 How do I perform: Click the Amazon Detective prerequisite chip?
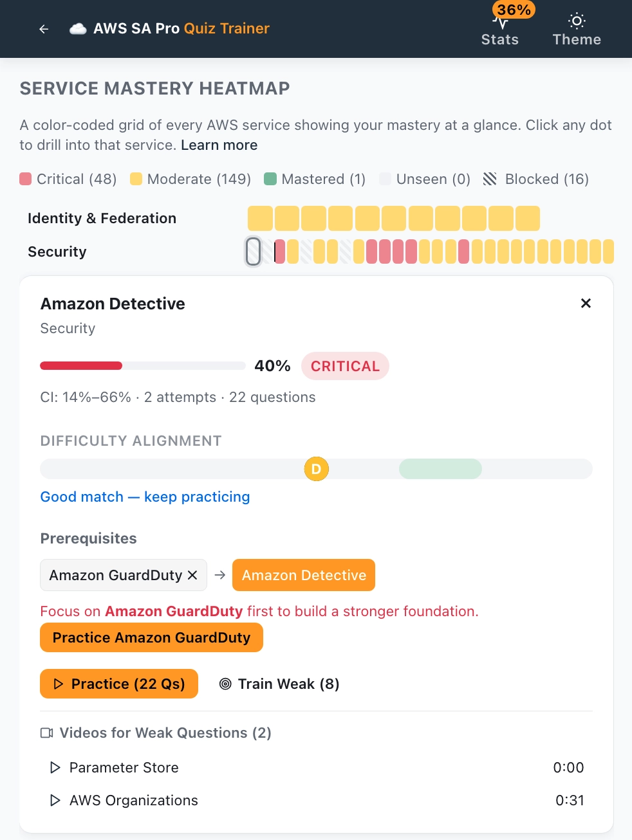click(x=303, y=575)
